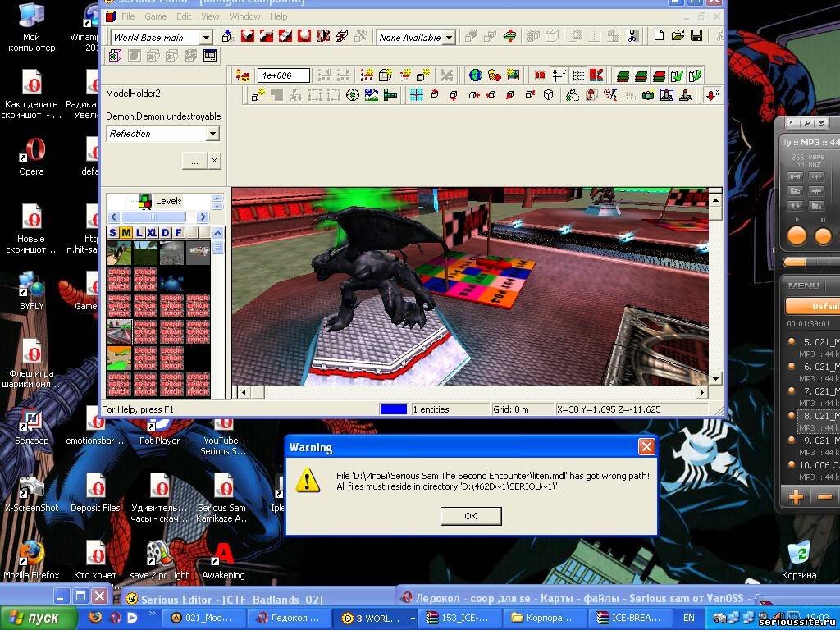The width and height of the screenshot is (840, 630).
Task: Click OK in the Warning dialog
Action: coord(471,516)
